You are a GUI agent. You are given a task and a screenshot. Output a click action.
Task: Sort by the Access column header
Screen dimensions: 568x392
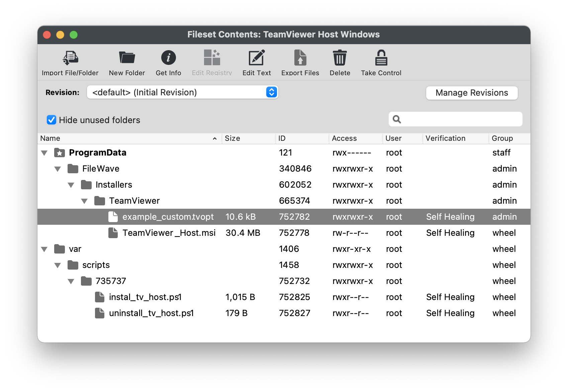355,138
